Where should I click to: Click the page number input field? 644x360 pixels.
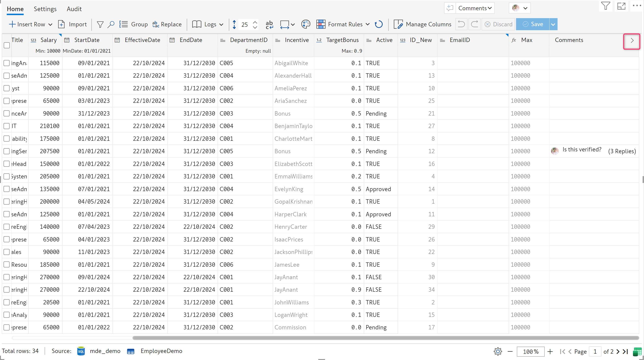coord(595,351)
